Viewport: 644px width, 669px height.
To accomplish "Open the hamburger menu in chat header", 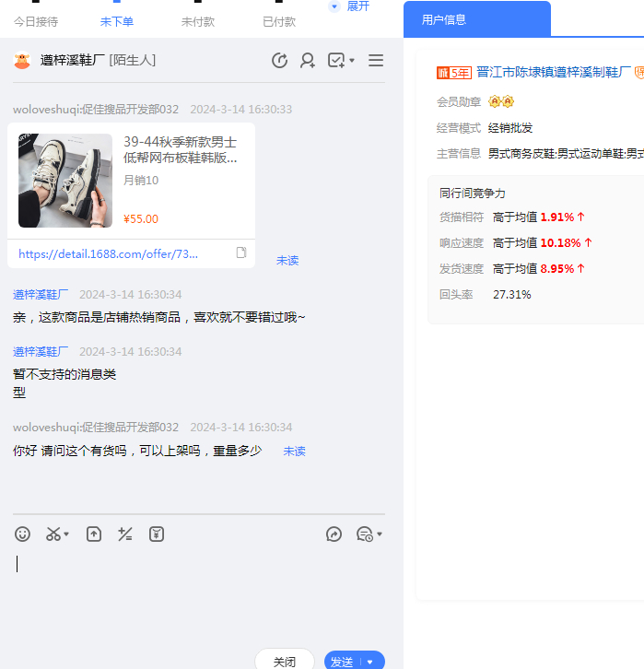I will pyautogui.click(x=376, y=61).
